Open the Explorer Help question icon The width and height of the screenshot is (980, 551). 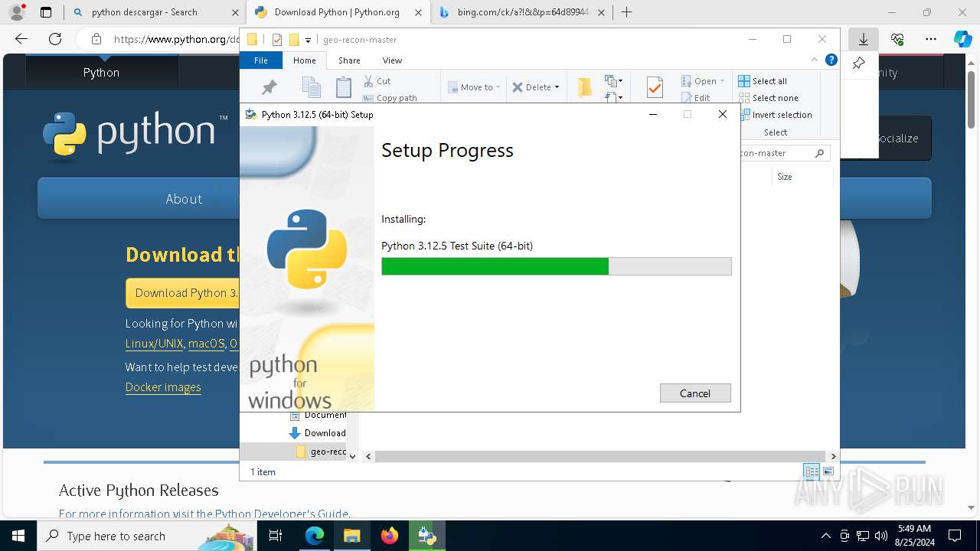click(831, 60)
